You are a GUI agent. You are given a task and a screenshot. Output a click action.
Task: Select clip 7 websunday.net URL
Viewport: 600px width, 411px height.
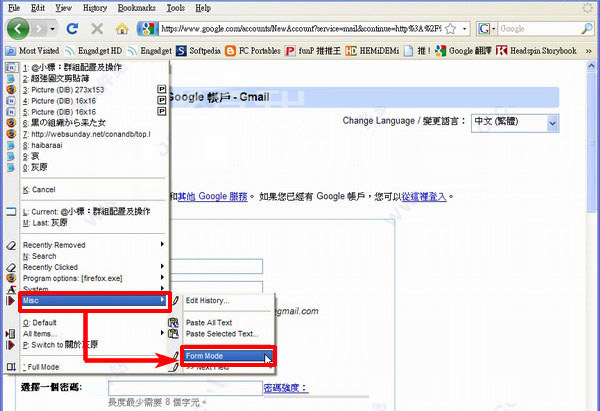click(94, 134)
